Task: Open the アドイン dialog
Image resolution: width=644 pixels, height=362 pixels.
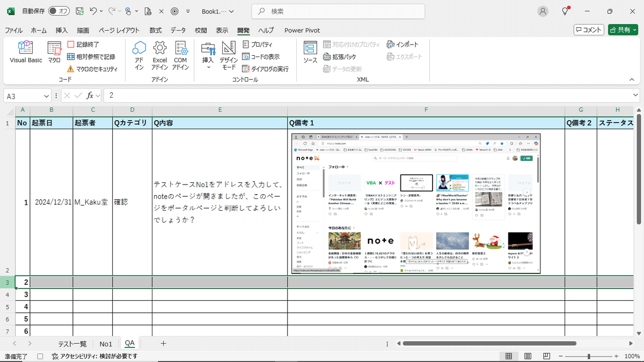Action: pyautogui.click(x=139, y=56)
